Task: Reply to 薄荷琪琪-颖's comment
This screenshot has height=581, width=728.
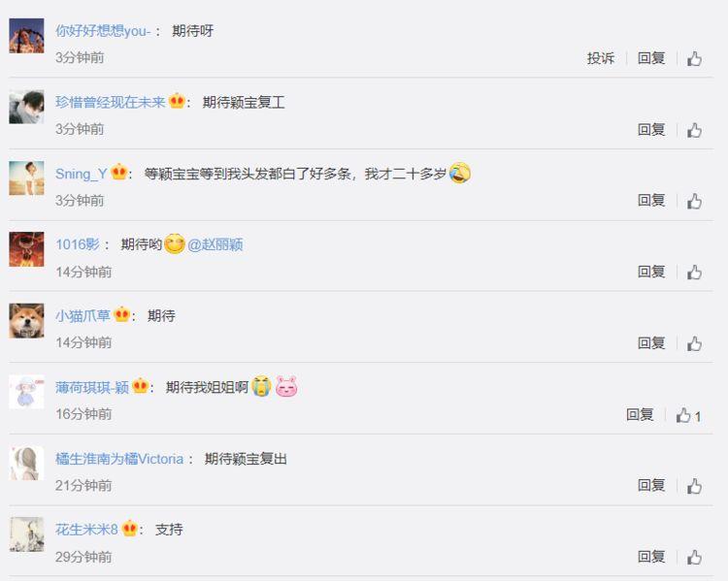Action: [x=640, y=414]
